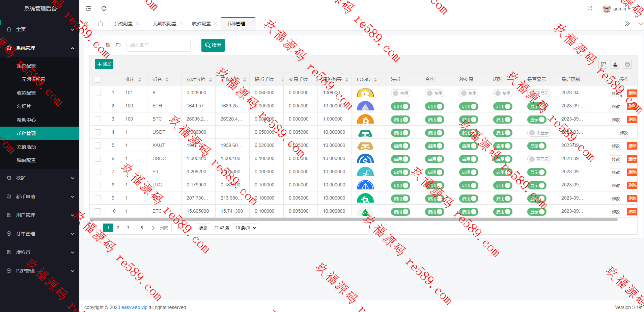Open 帮助中心 in the sidebar
Image resolution: width=644 pixels, height=312 pixels.
pos(39,120)
